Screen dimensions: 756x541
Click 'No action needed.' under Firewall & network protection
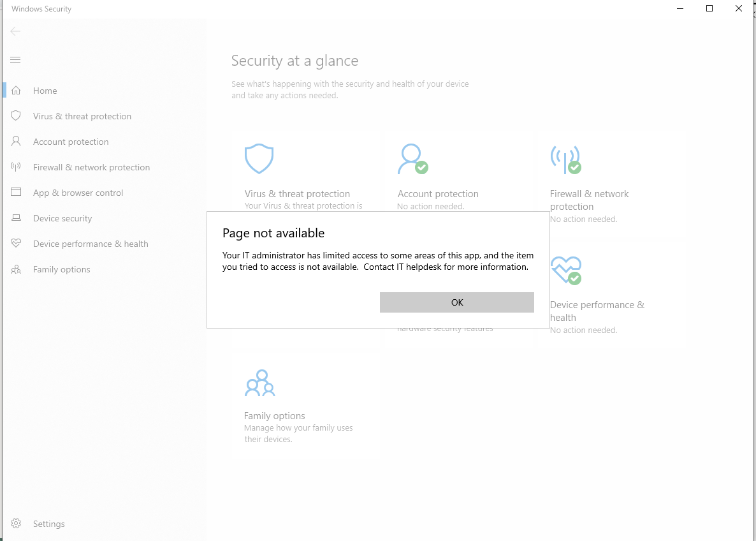click(583, 219)
